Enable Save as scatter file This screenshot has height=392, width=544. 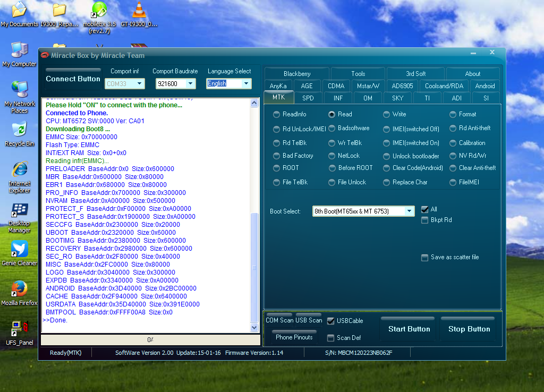pos(424,258)
